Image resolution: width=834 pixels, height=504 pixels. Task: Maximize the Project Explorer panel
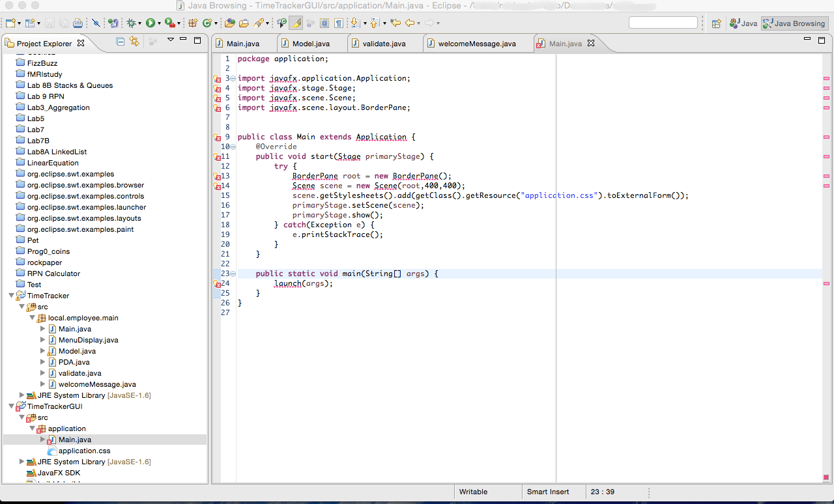pyautogui.click(x=197, y=40)
